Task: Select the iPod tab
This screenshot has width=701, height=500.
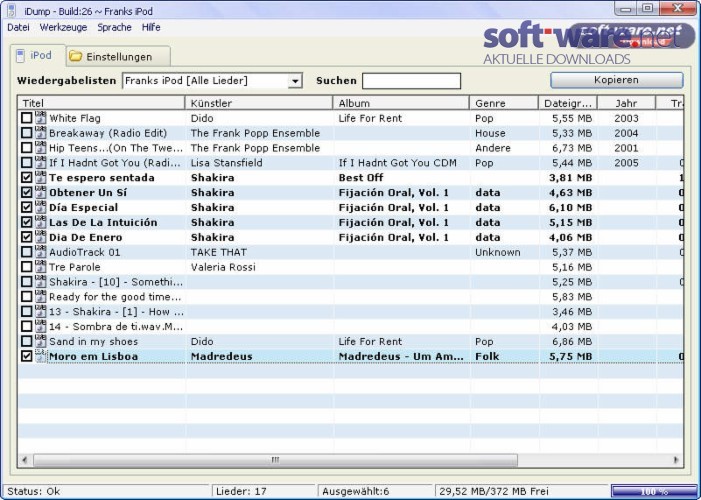Action: pyautogui.click(x=38, y=55)
